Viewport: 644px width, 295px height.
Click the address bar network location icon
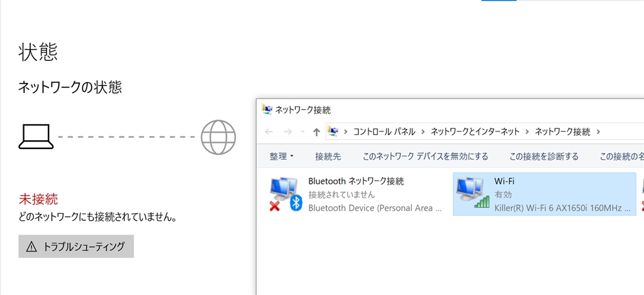pos(333,132)
